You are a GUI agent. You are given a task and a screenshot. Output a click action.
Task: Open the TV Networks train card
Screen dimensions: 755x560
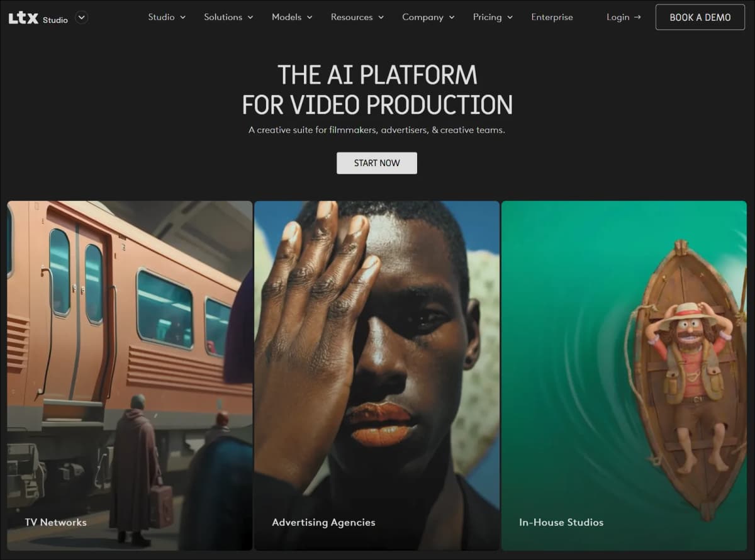130,376
